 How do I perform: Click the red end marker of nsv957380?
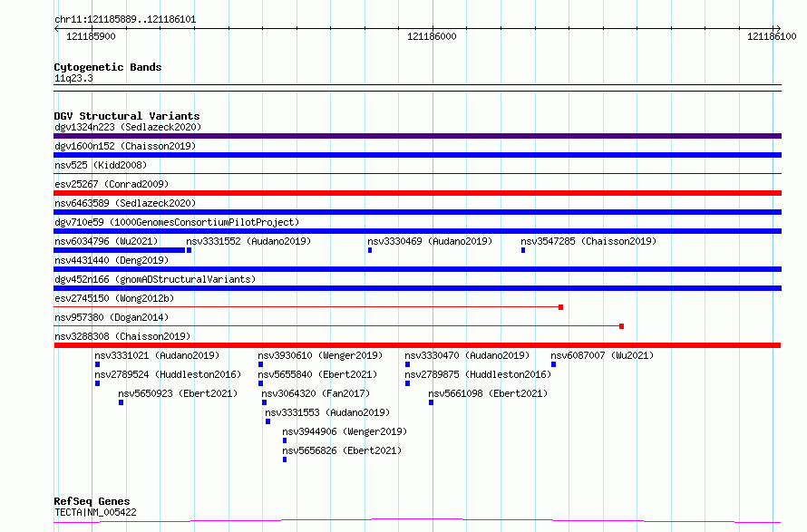622,326
